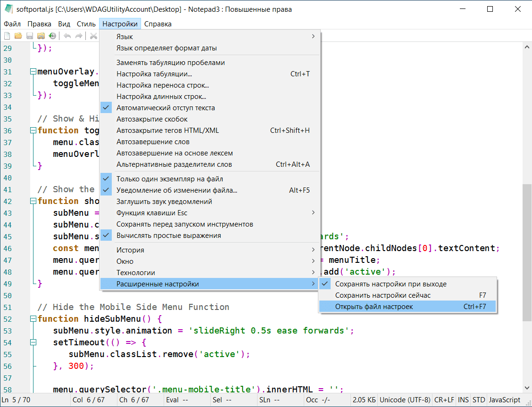Screen dimensions: 532x407
Task: Select Открыть файл настроек entry
Action: point(374,307)
